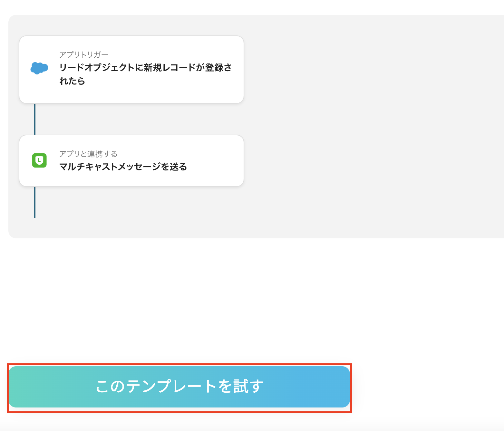This screenshot has height=431, width=504.
Task: Click the blue right end of the template button
Action: click(x=329, y=387)
